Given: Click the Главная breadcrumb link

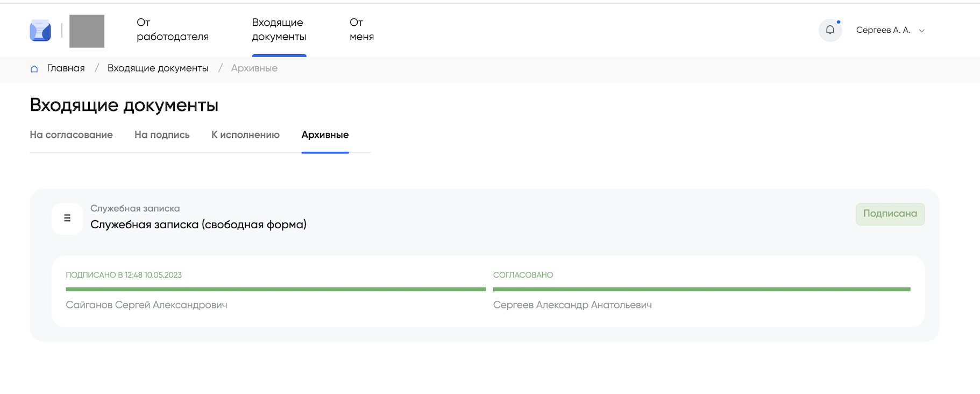Looking at the screenshot, I should 66,68.
